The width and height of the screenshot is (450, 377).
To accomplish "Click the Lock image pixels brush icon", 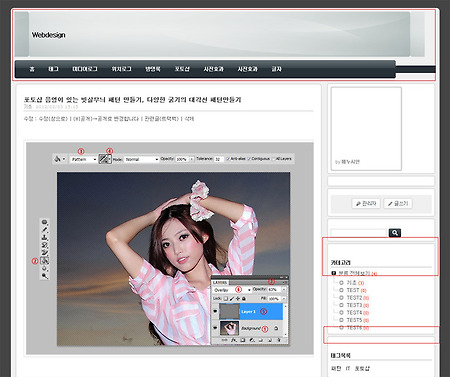I will click(232, 298).
